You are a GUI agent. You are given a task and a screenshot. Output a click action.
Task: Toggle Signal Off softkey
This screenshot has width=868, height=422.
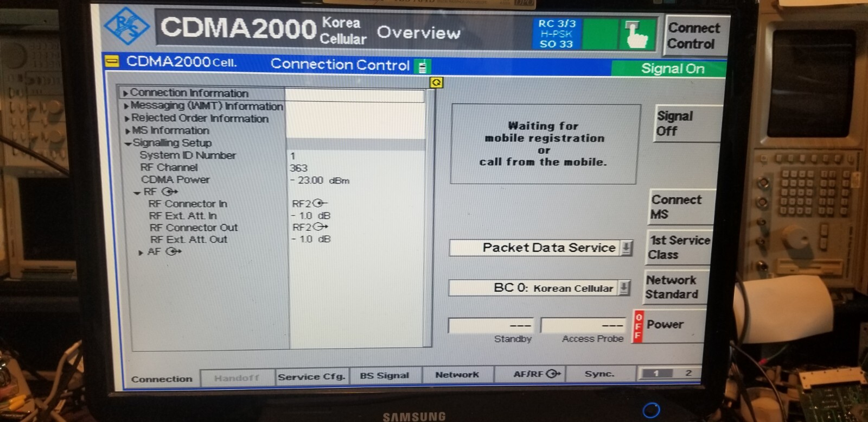pos(688,124)
